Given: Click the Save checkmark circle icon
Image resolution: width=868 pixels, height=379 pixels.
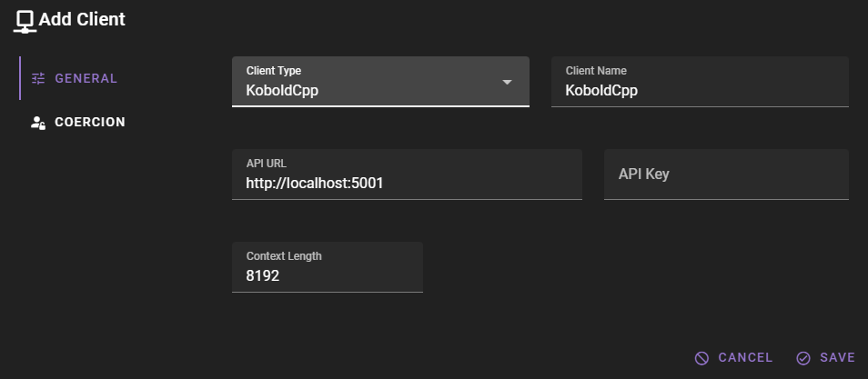Looking at the screenshot, I should coord(803,358).
